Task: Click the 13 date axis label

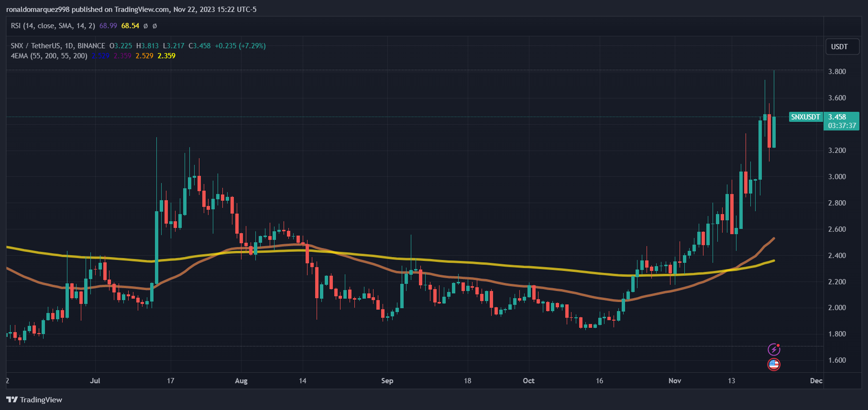Action: point(732,381)
